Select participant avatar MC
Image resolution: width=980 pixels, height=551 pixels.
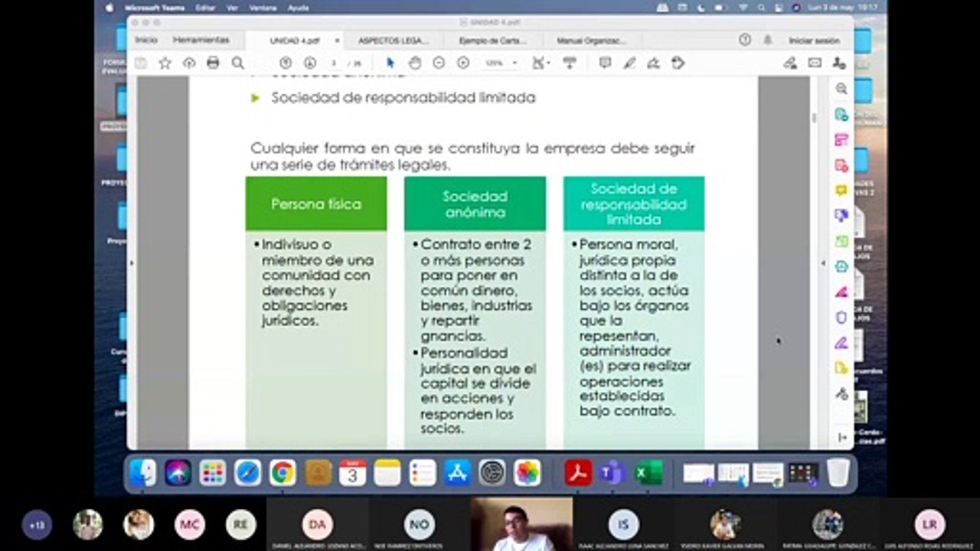190,525
